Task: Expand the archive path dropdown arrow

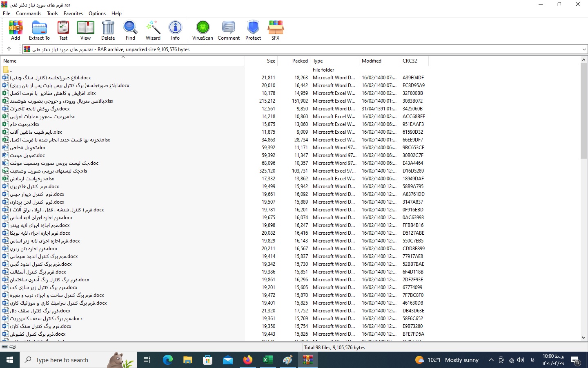Action: click(584, 49)
